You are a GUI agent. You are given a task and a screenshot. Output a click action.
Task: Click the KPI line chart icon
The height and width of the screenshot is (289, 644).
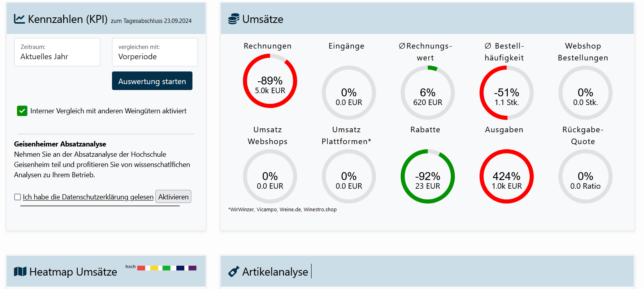tap(19, 19)
